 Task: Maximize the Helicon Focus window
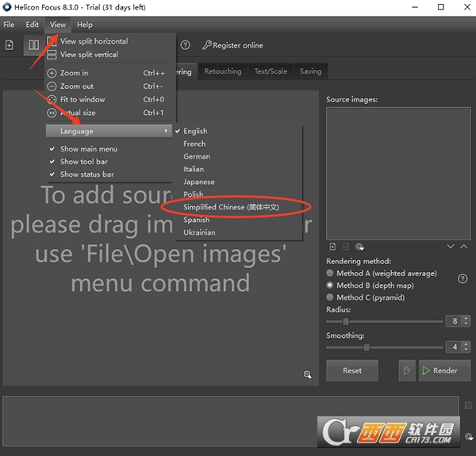click(x=441, y=7)
